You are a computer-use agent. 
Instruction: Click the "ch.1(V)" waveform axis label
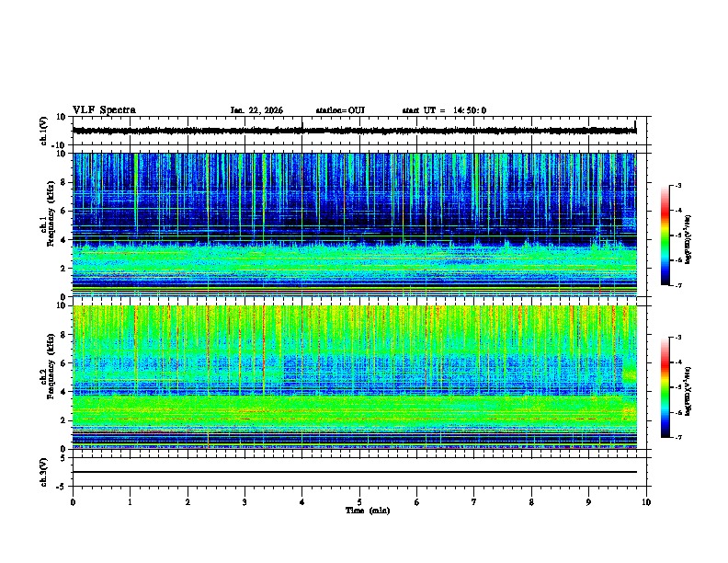[44, 131]
